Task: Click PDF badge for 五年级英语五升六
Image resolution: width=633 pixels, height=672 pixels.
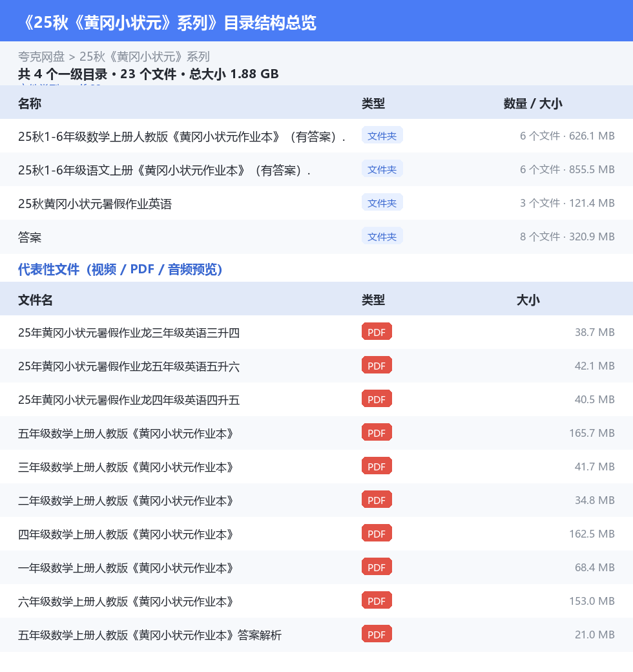Action: pos(377,366)
